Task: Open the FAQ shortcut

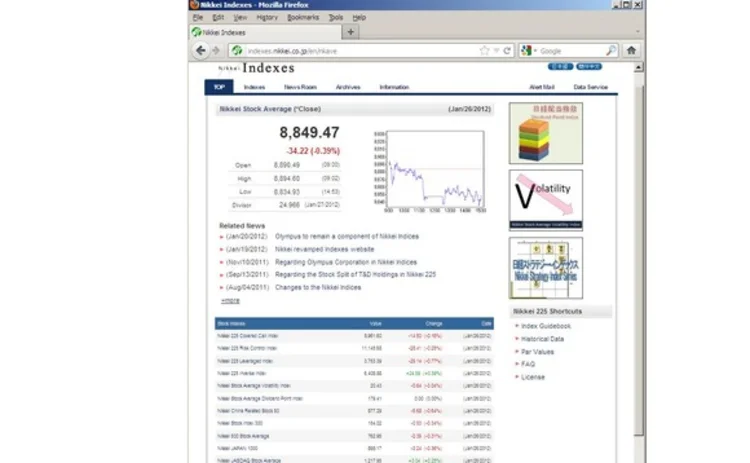Action: 528,364
